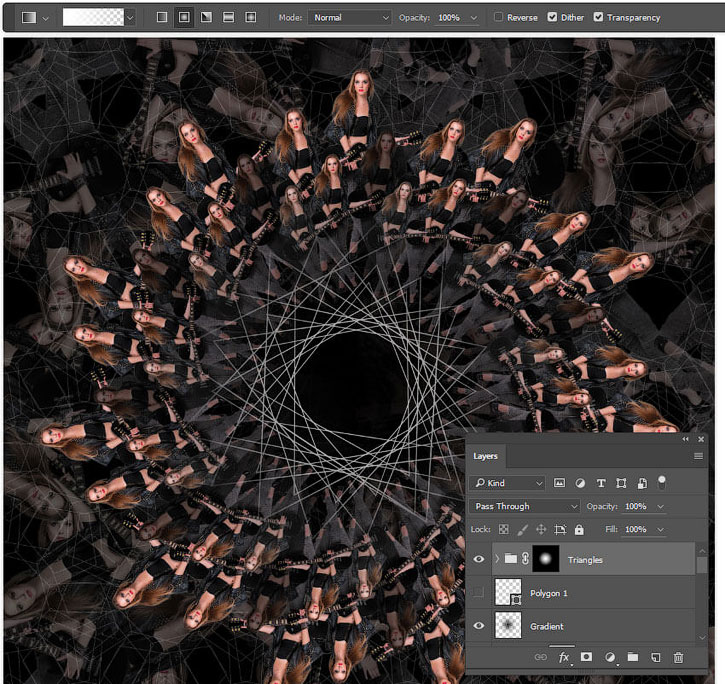Delete the selected layer
Image resolution: width=725 pixels, height=684 pixels.
tap(678, 657)
